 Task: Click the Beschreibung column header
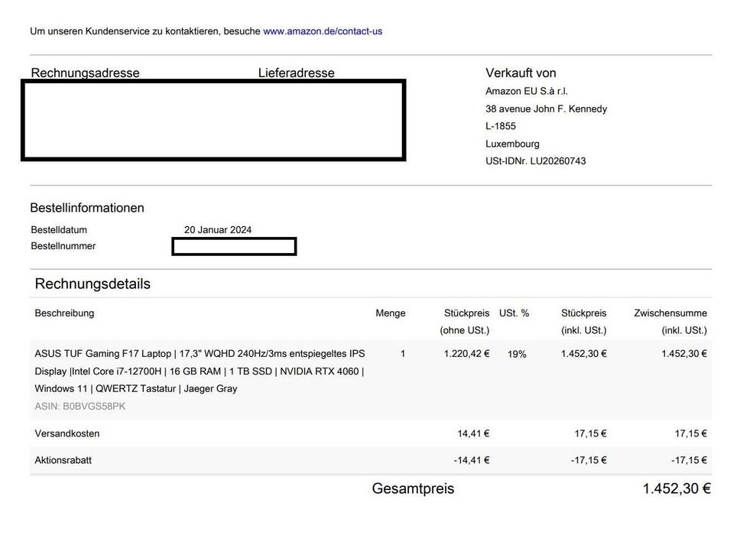click(x=64, y=313)
